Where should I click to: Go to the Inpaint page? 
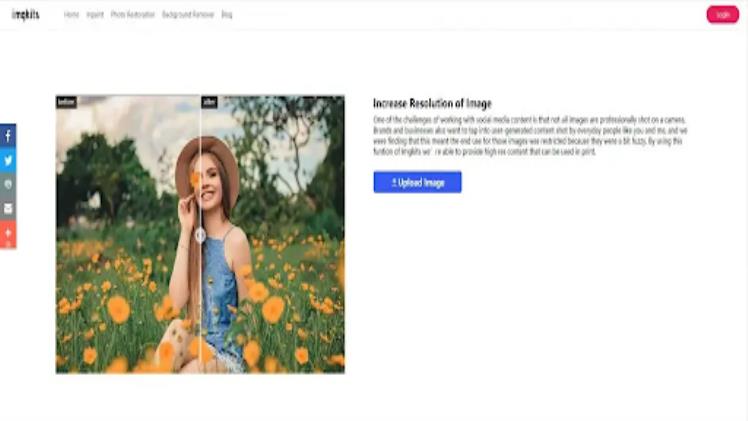pos(95,15)
